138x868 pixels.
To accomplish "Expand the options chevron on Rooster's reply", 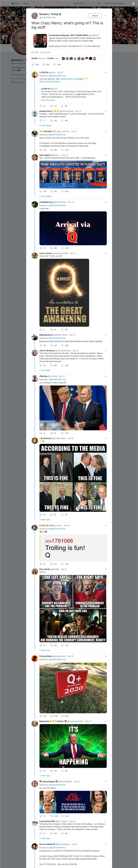I will [x=106, y=131].
